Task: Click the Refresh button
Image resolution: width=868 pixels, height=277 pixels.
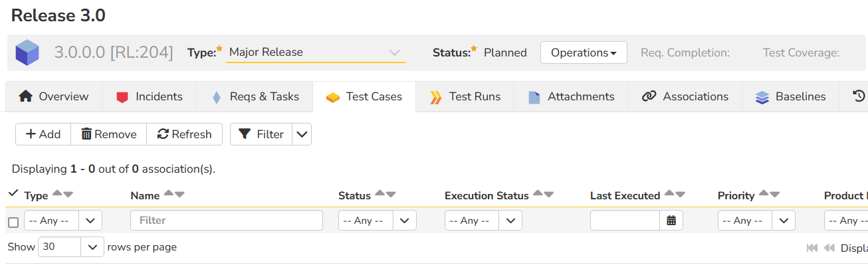Action: tap(184, 134)
